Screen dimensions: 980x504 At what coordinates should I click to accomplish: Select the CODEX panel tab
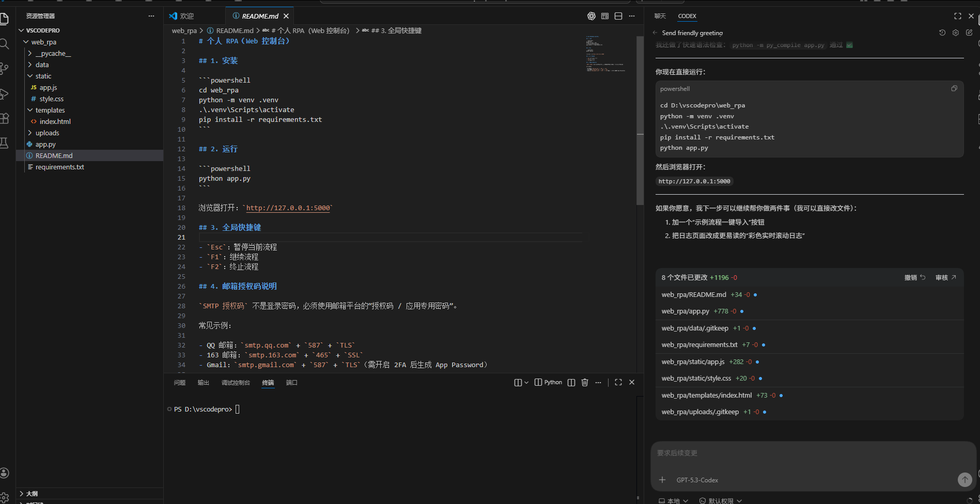coord(687,16)
